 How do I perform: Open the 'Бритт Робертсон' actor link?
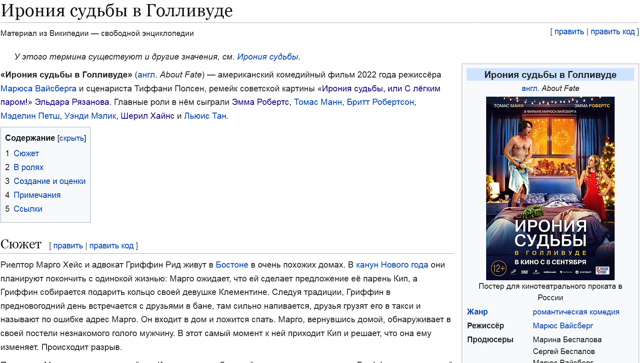380,102
